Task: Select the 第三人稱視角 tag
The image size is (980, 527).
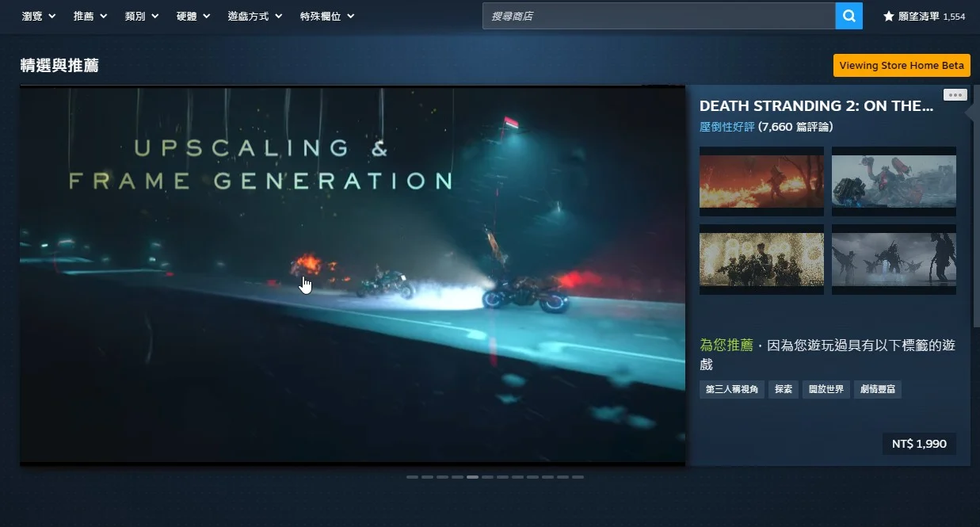Action: point(731,389)
